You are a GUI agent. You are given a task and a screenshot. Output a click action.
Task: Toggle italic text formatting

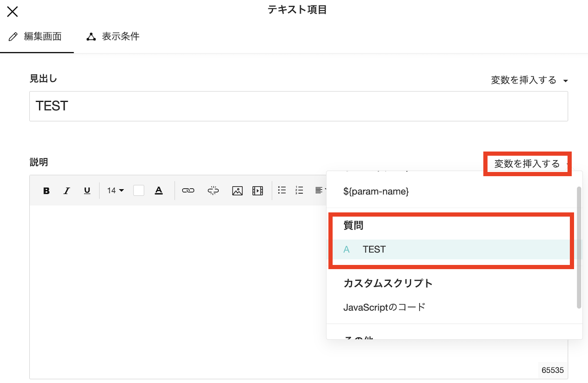tap(67, 191)
